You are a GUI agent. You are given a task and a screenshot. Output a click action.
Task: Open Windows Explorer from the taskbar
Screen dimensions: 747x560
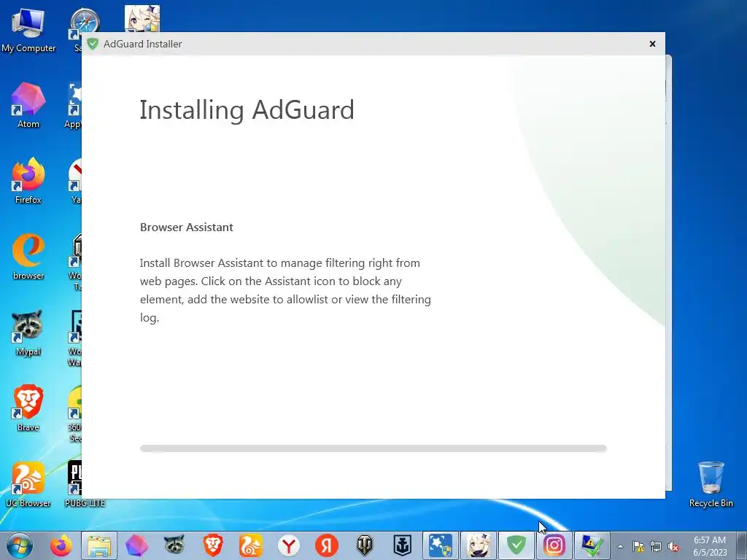pos(99,545)
